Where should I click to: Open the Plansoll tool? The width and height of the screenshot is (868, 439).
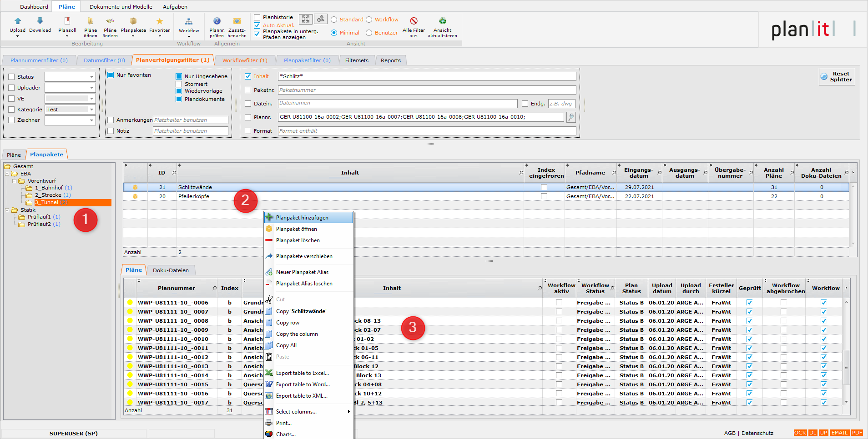point(67,21)
